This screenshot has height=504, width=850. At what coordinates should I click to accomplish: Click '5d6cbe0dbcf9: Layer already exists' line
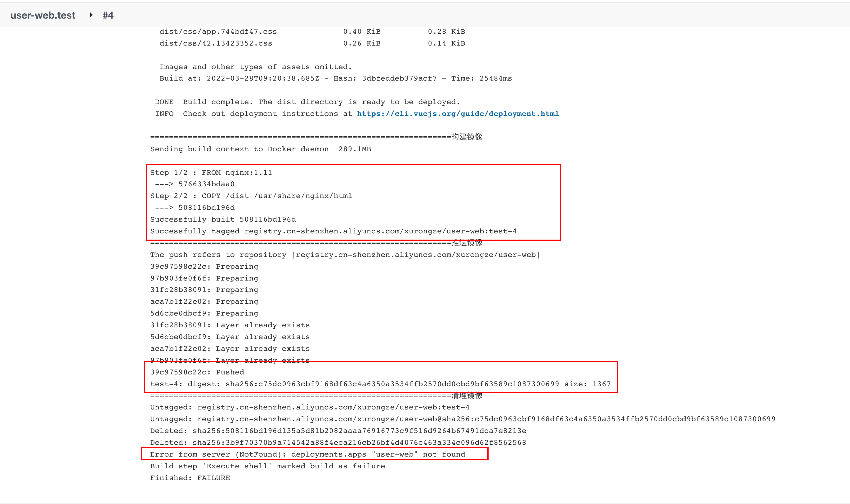230,337
